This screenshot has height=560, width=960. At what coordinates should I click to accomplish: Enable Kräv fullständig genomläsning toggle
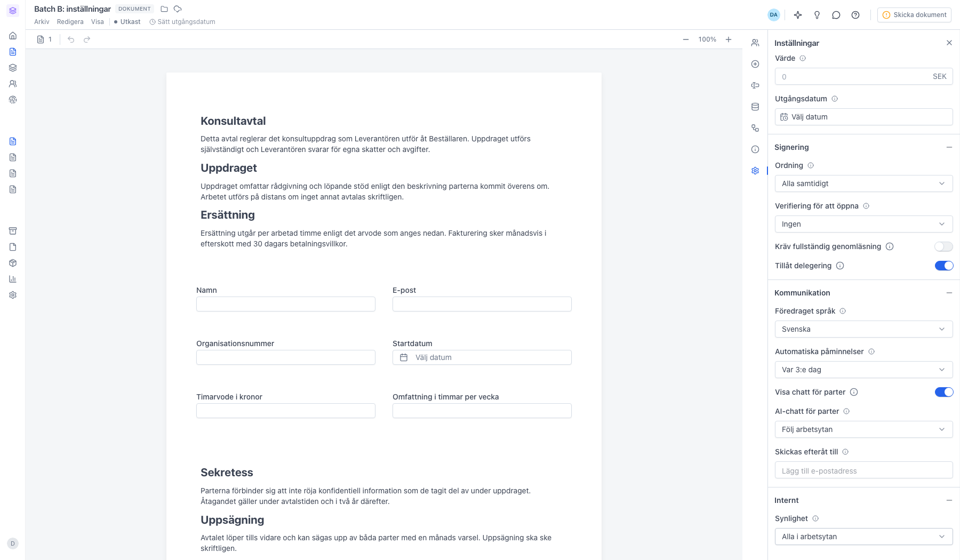(943, 246)
